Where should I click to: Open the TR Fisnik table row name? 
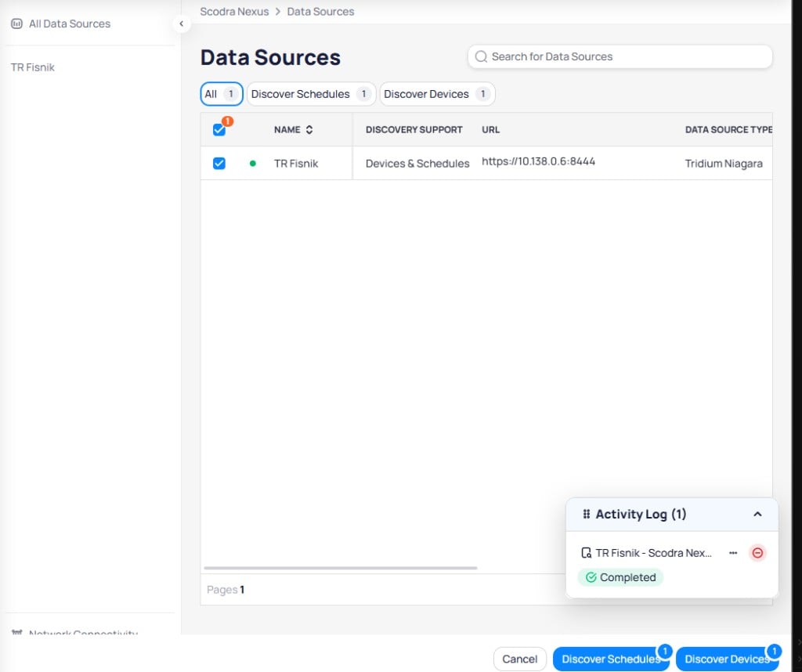click(295, 164)
